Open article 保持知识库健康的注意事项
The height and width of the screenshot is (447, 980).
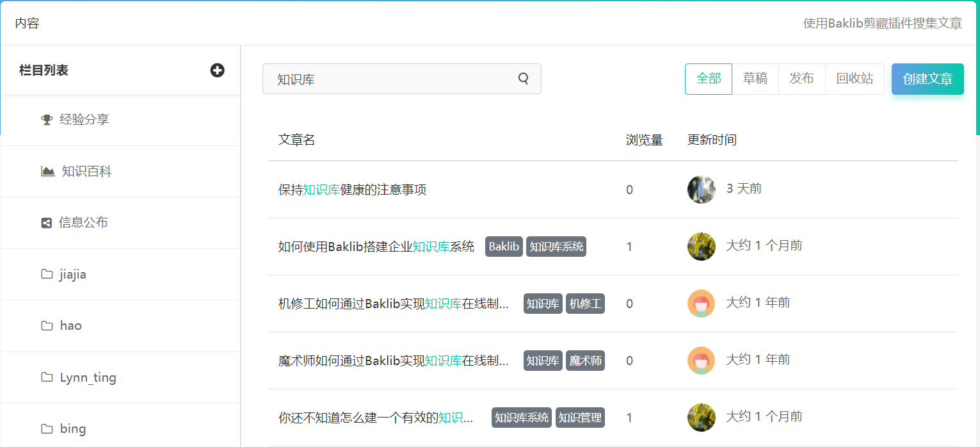pos(352,190)
